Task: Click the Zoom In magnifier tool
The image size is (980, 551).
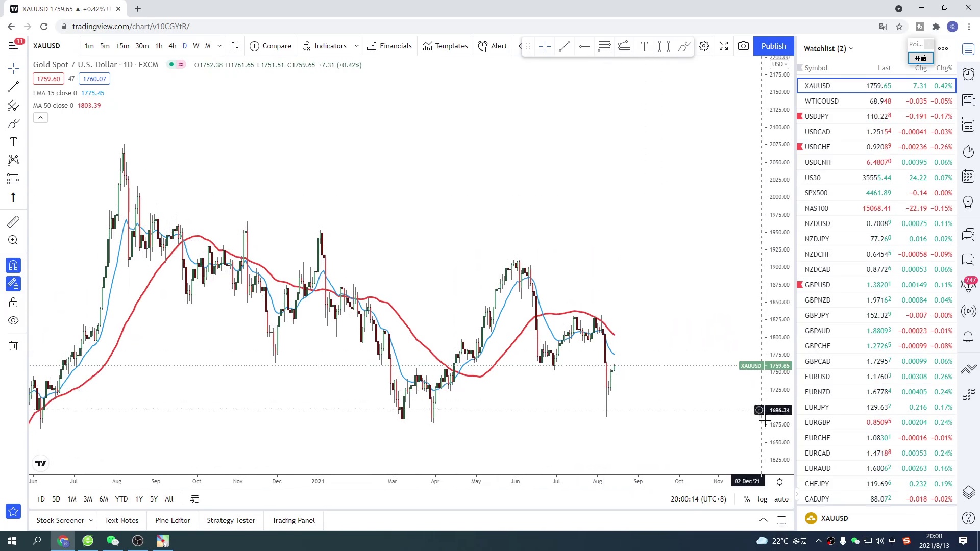Action: coord(13,240)
